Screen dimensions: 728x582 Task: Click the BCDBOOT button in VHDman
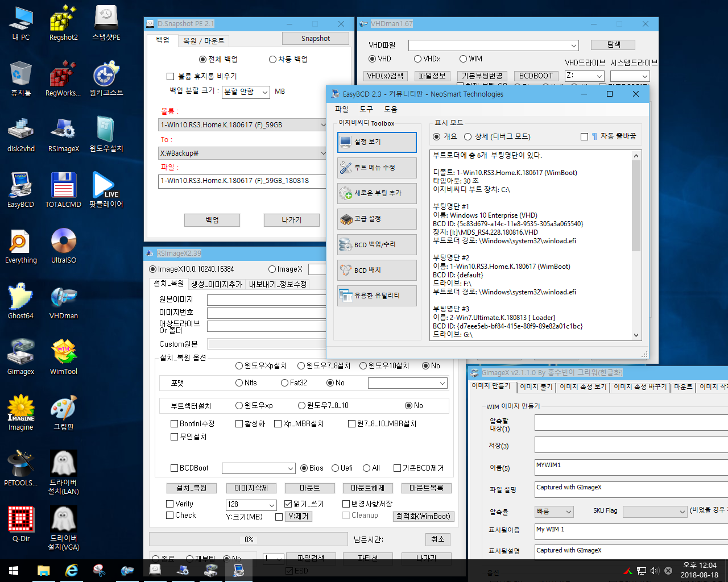click(536, 76)
